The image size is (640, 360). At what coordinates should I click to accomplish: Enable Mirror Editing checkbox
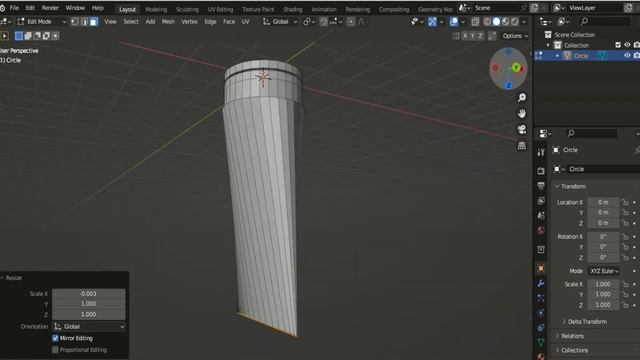55,338
